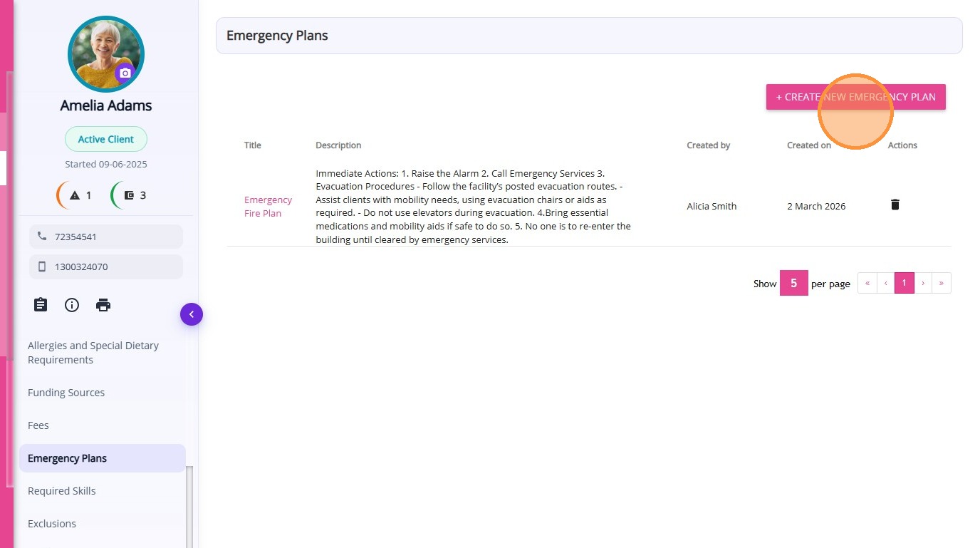Viewport: 980px width, 548px height.
Task: Jump to the last page
Action: [942, 283]
